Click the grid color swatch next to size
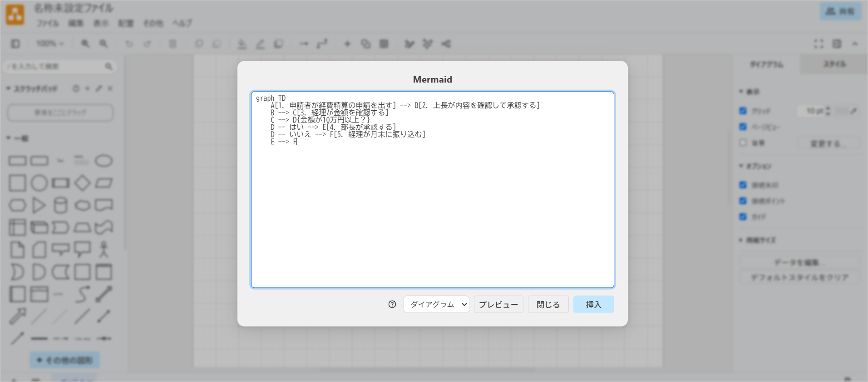868x382 pixels. click(x=842, y=111)
